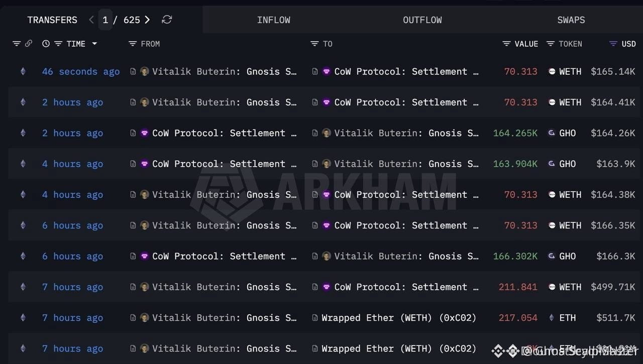This screenshot has height=364, width=643.
Task: Switch to the OUTFLOW tab
Action: pyautogui.click(x=422, y=20)
